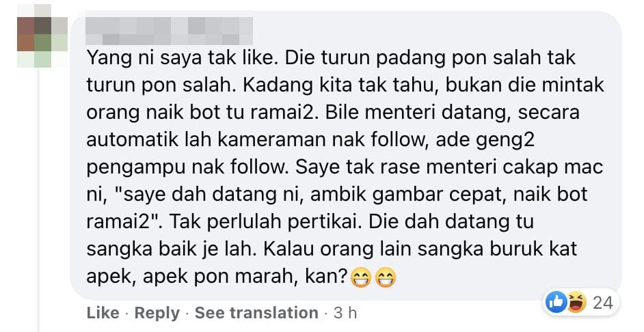Click the word "automatik" in the comment text
The width and height of the screenshot is (644, 332).
pyautogui.click(x=132, y=140)
